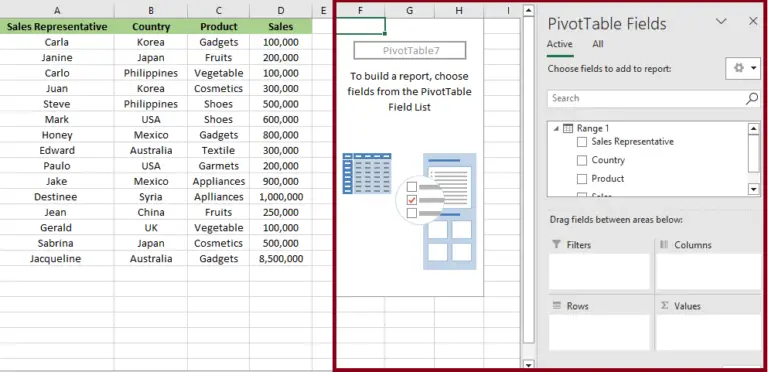Close the PivotTable Fields pane
Screen dimensions: 768x372
point(753,21)
